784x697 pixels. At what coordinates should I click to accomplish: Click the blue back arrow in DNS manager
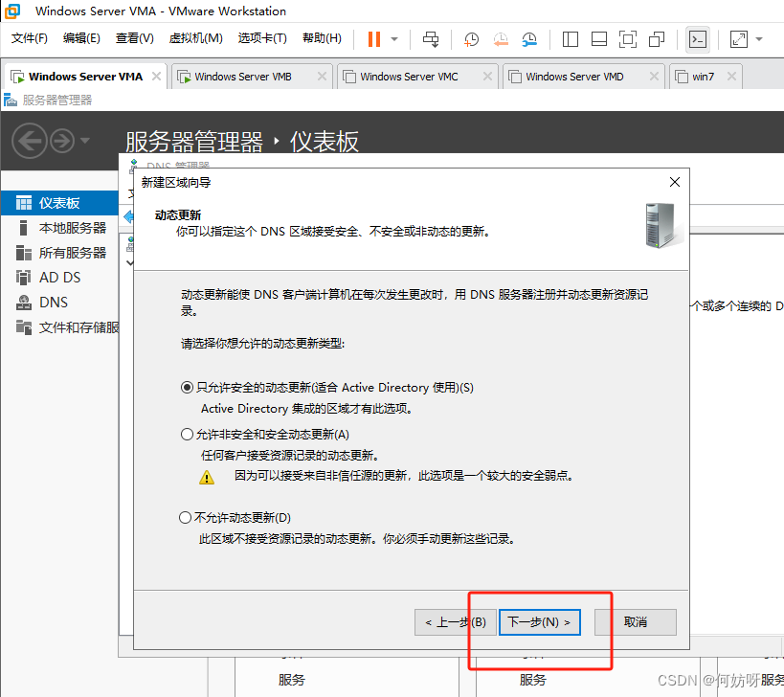(x=128, y=217)
